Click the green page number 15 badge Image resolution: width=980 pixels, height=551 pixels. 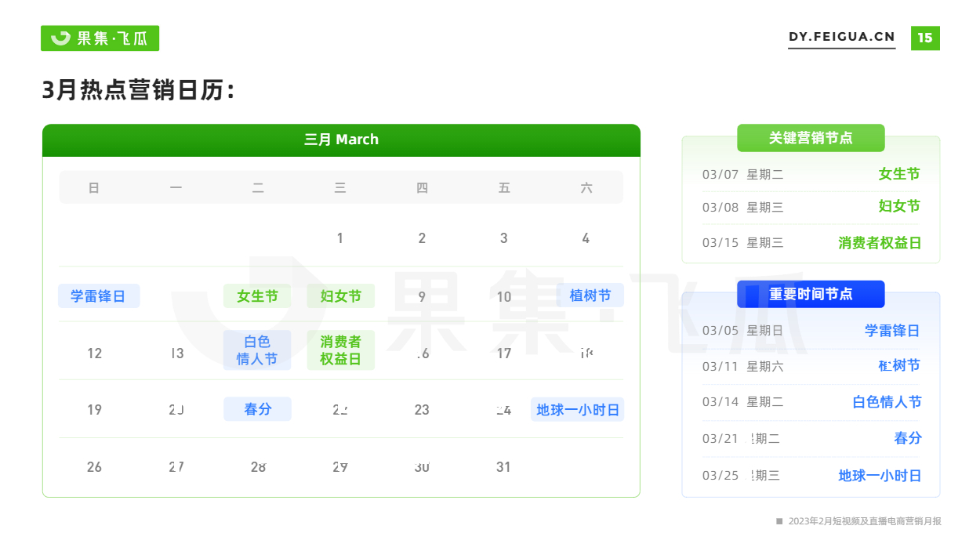[925, 38]
